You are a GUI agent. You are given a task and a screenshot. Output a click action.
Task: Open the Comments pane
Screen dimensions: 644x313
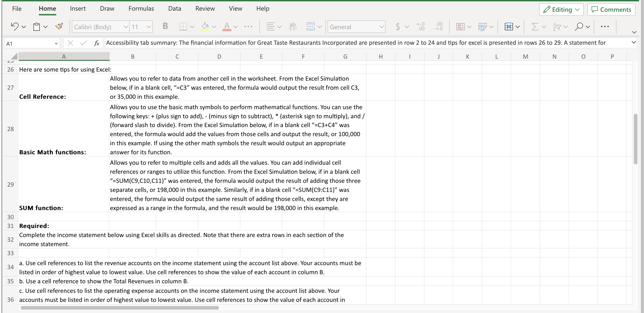pyautogui.click(x=611, y=9)
